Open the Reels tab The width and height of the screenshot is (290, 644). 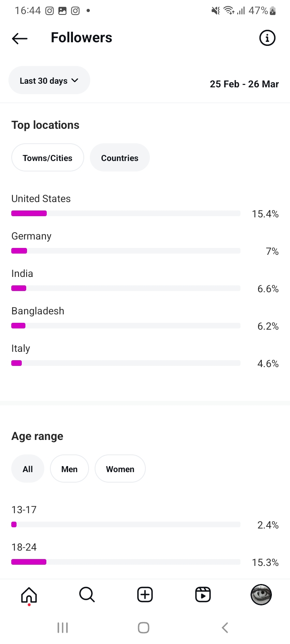point(203,594)
